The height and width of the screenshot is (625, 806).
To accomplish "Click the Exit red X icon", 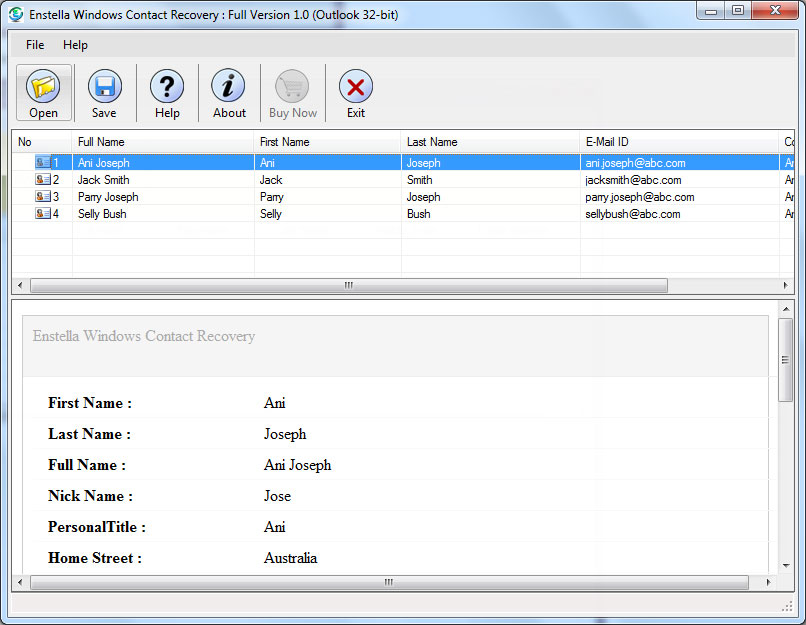I will (x=355, y=87).
